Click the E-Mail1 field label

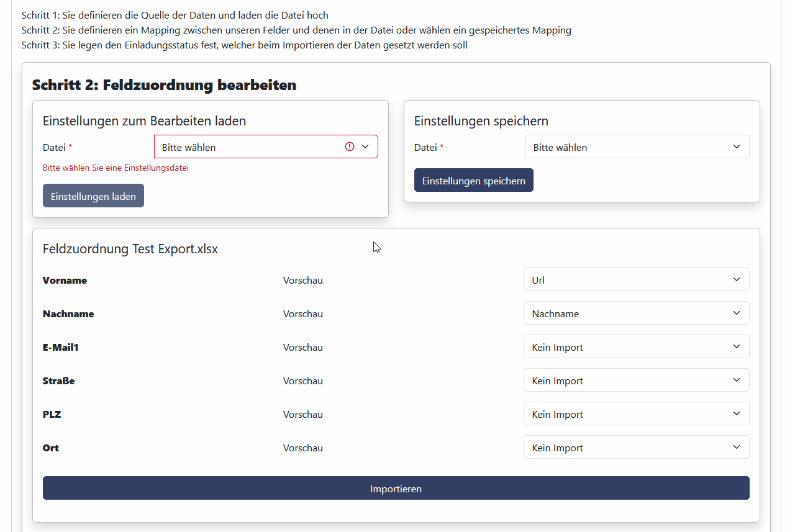pos(60,348)
